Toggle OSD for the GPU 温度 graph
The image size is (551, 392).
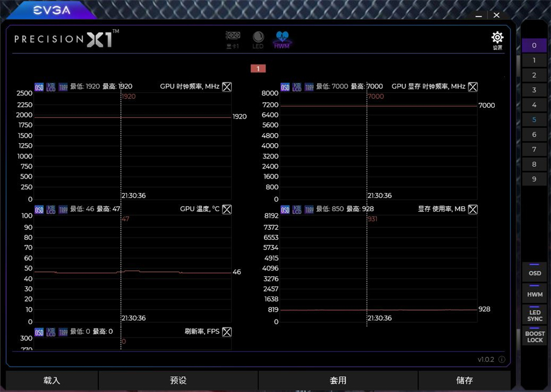click(x=39, y=209)
